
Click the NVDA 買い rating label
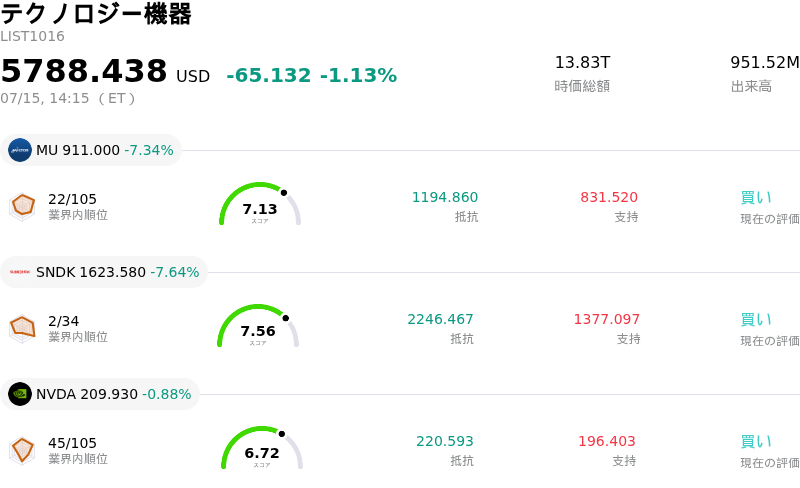[756, 442]
